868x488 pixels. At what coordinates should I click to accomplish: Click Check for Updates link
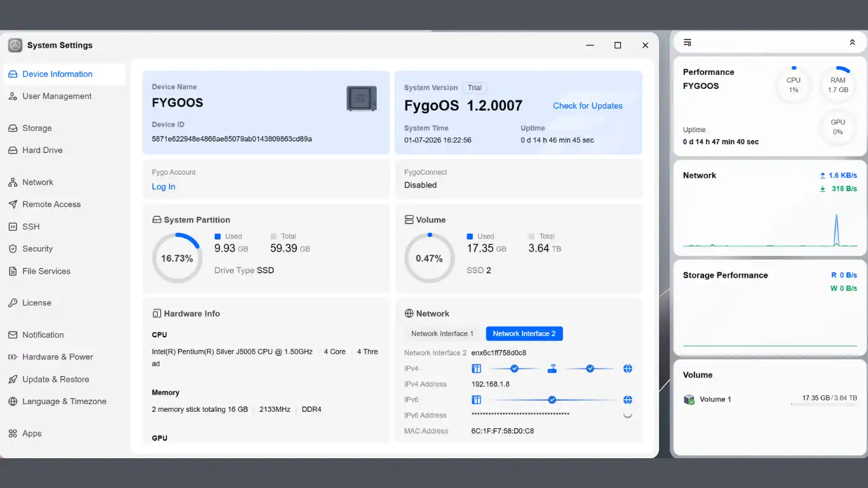tap(588, 106)
